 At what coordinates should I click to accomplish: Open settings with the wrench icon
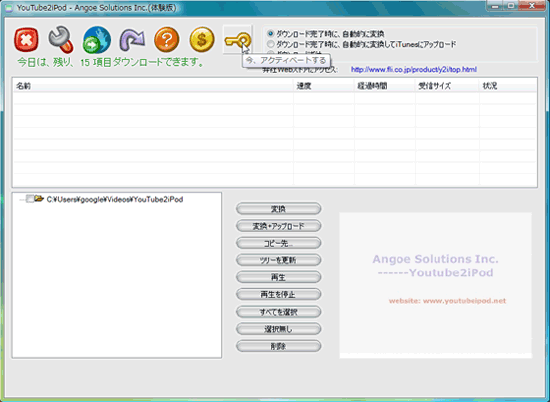(61, 39)
